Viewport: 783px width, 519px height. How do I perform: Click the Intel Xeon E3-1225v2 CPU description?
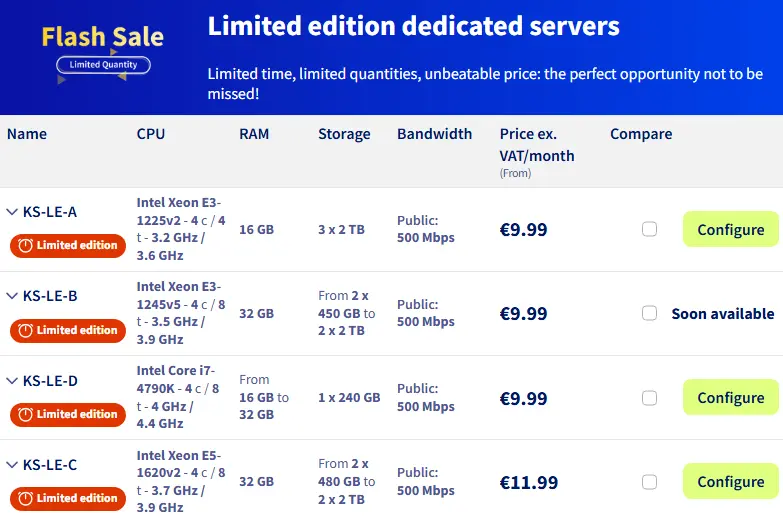click(181, 229)
